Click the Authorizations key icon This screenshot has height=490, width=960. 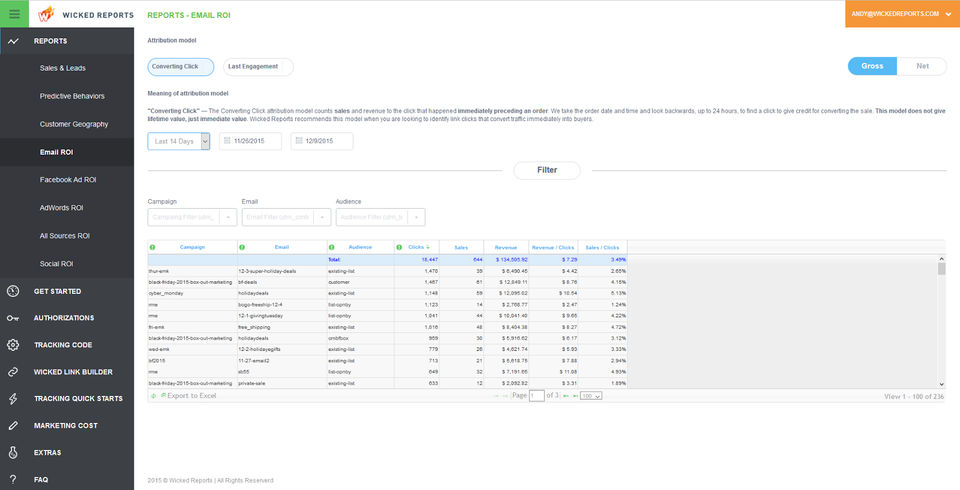[x=13, y=318]
